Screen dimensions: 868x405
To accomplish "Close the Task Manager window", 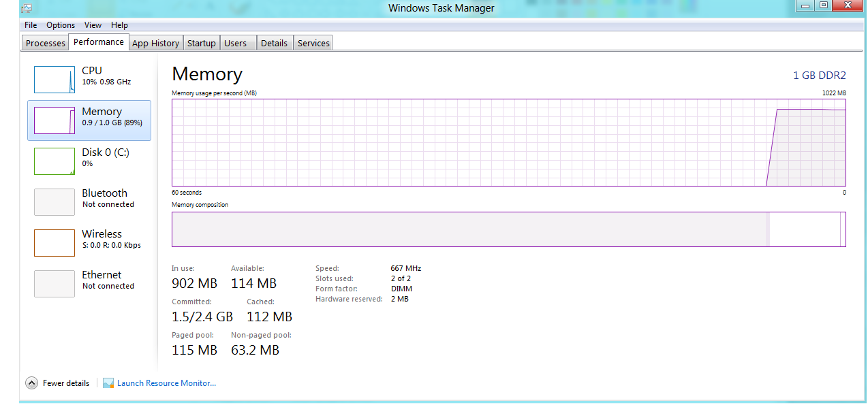I will [848, 5].
